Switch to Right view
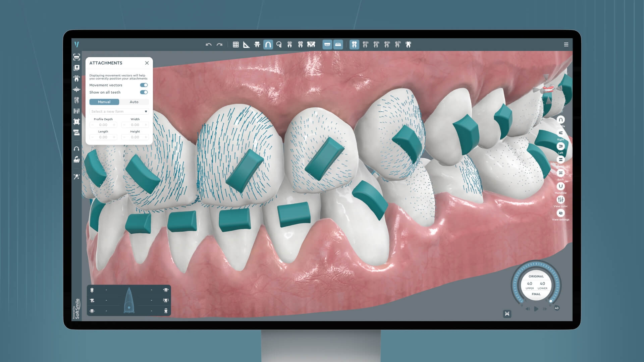The width and height of the screenshot is (644, 362). [560, 133]
